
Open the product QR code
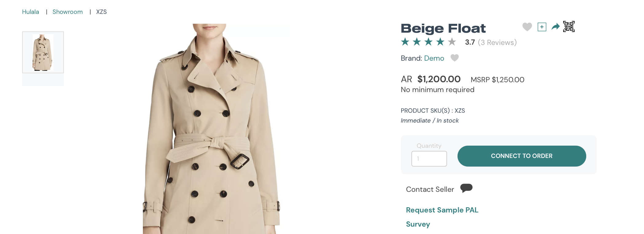tap(569, 26)
